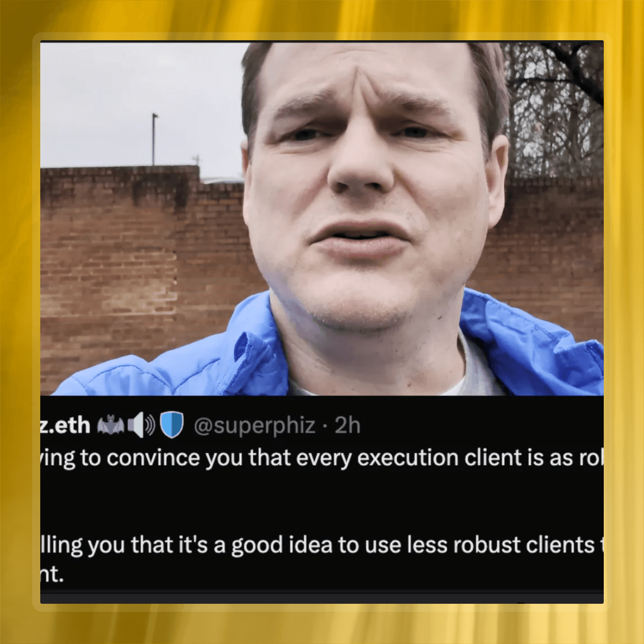Click tweet line about less robust clients
Viewport: 644px width, 644px height.
click(x=322, y=545)
